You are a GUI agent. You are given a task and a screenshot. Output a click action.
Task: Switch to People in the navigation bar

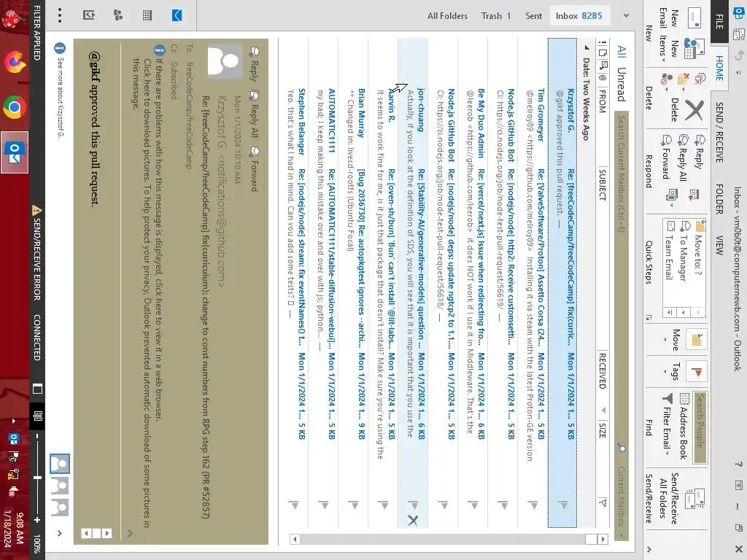tap(117, 15)
